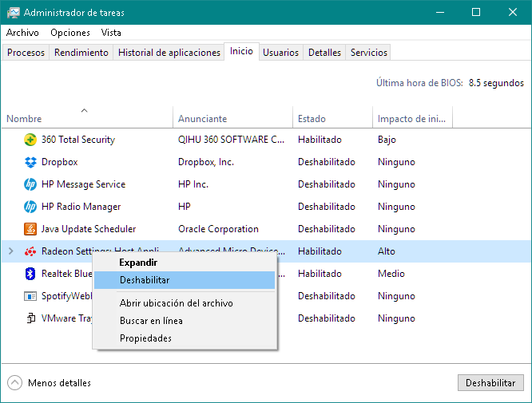Click the HP Message Service icon
Screen dimensions: 532x403
pos(30,184)
